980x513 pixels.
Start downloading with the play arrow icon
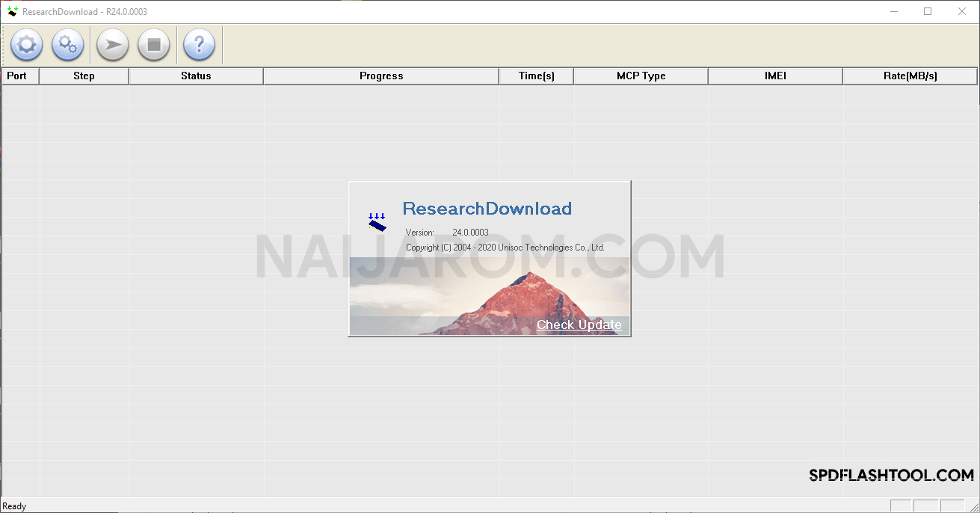(113, 45)
